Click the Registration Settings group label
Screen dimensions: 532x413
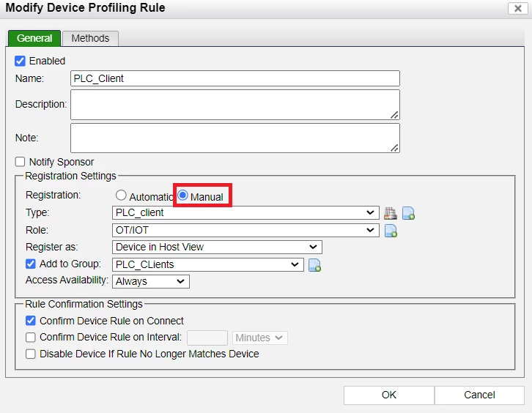(70, 176)
